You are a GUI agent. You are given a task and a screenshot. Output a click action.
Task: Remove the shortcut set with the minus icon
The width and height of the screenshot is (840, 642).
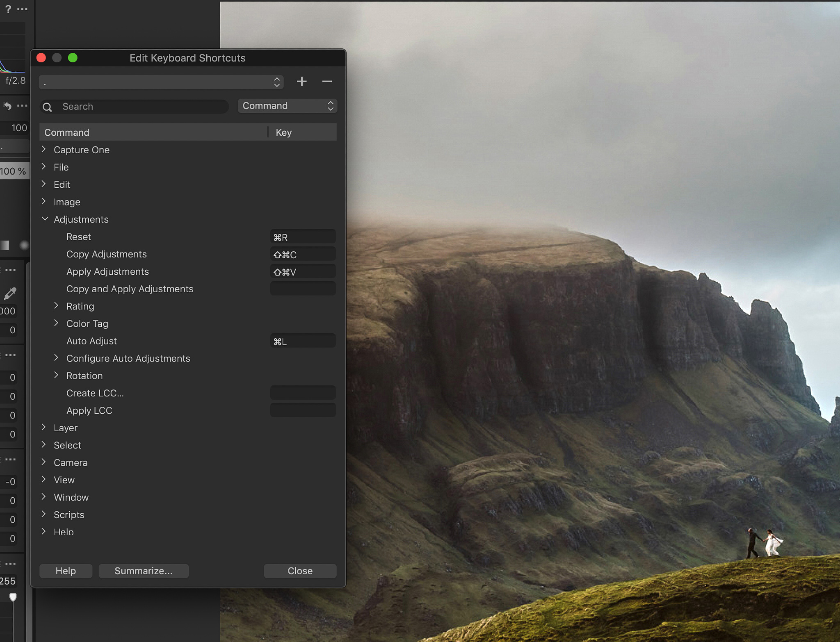(x=327, y=82)
